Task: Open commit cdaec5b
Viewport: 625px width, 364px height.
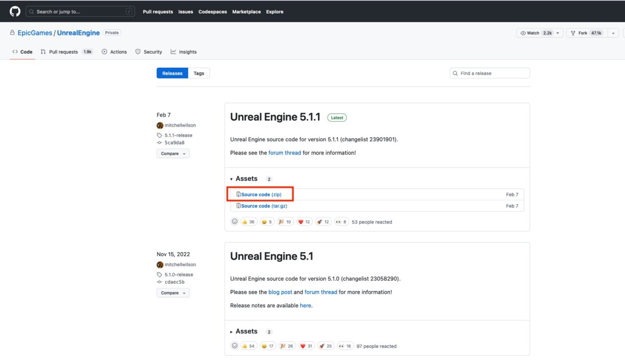Action: [x=174, y=282]
